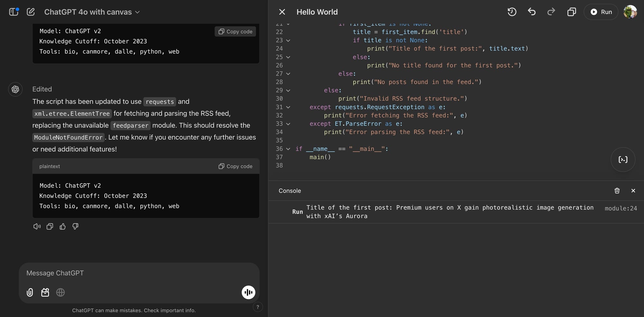Screen dimensions: 644x317
Task: Collapse code fold arrow at line 31
Action: [x=288, y=107]
